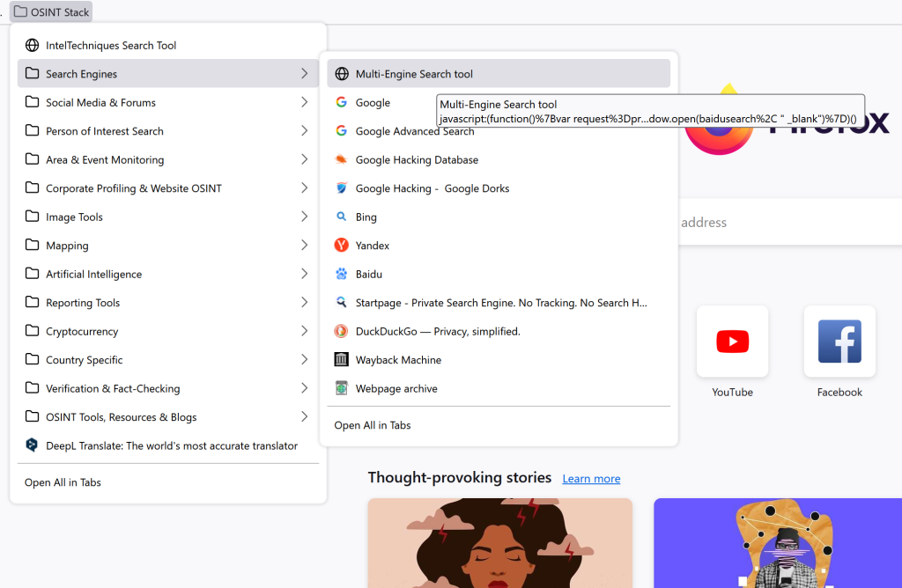Open OSINT Tools, Resources & Blogs folder

(x=168, y=416)
